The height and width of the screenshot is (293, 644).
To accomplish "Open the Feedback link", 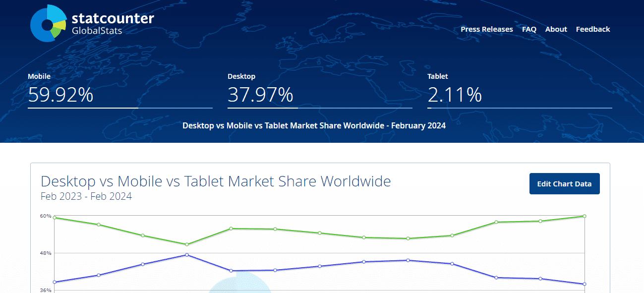I will click(593, 29).
